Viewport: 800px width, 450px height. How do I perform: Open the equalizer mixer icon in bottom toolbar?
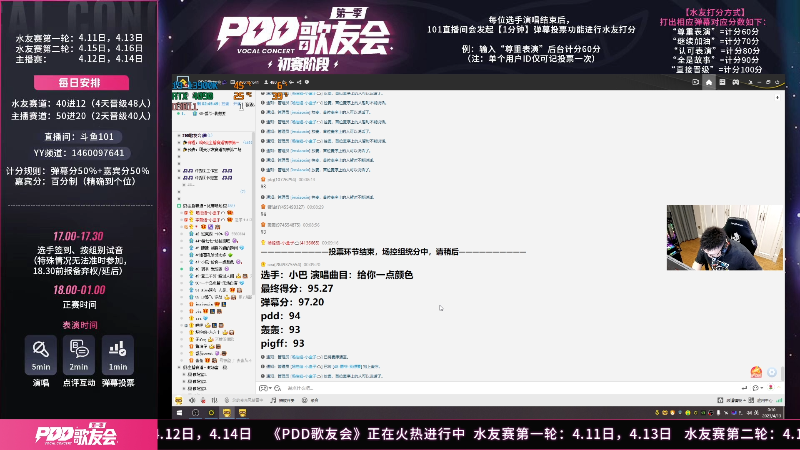click(x=214, y=401)
